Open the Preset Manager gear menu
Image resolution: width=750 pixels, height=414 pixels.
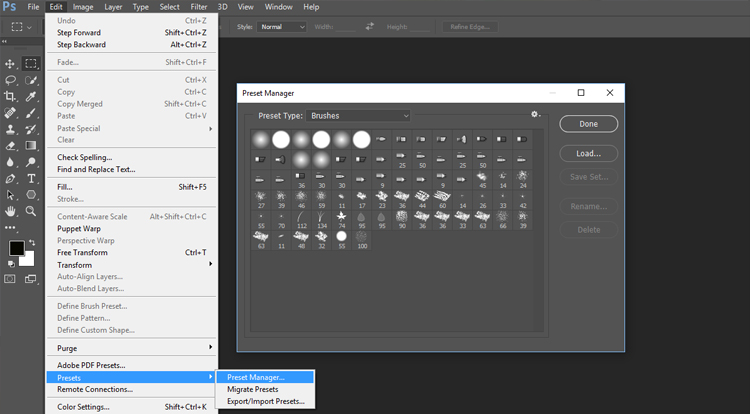point(535,115)
